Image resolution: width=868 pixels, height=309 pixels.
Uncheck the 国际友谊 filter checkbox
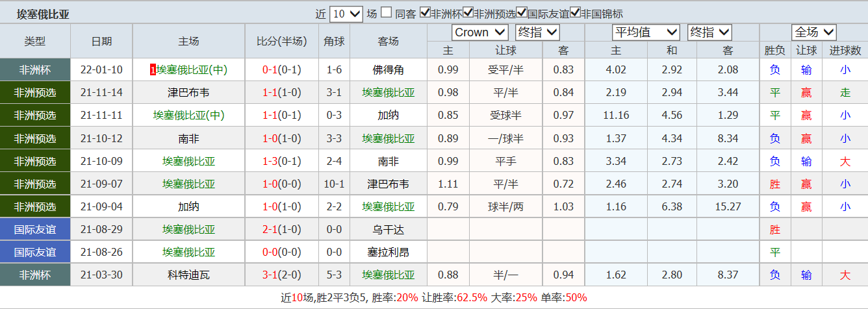[522, 13]
